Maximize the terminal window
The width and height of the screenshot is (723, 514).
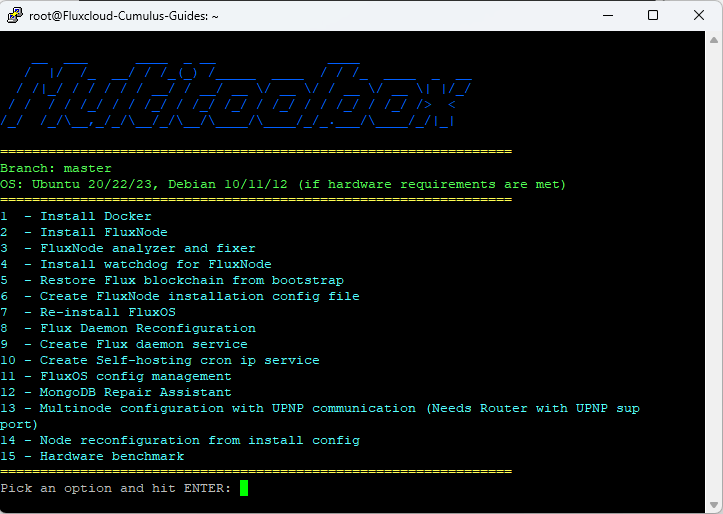click(652, 16)
